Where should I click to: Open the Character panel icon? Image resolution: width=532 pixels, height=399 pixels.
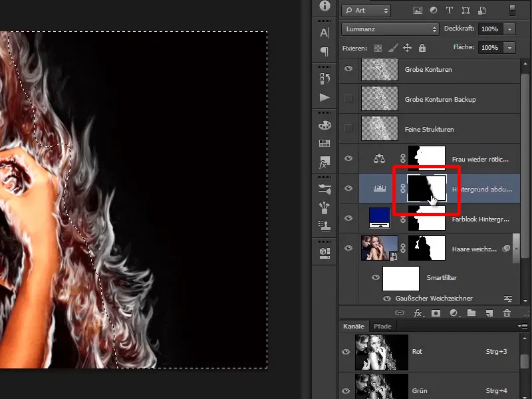[x=325, y=33]
